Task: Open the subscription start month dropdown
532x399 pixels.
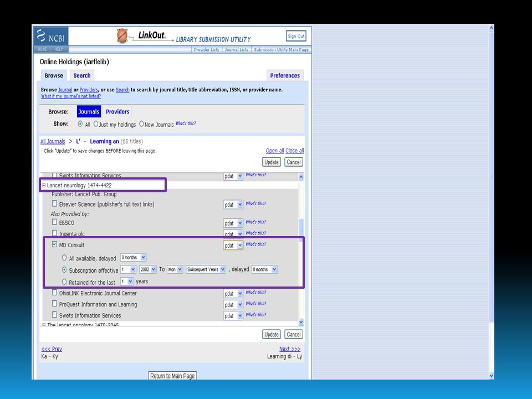Action: pos(128,269)
